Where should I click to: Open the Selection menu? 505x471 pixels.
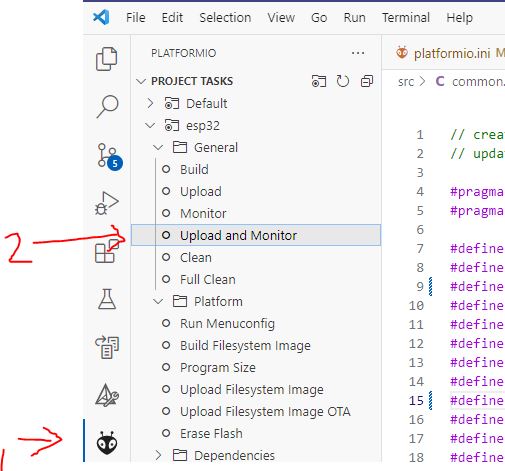pyautogui.click(x=225, y=18)
